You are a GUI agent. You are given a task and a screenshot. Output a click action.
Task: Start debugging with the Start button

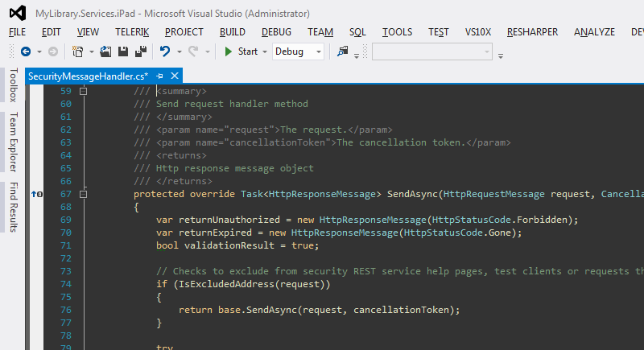pos(241,51)
